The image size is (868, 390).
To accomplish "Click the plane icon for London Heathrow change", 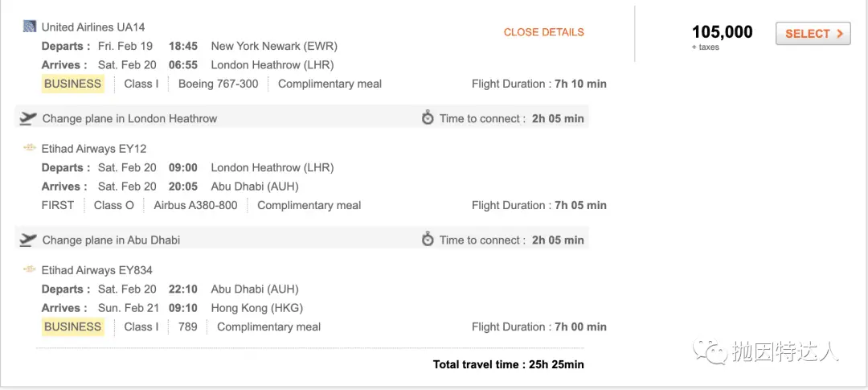I will (x=27, y=118).
